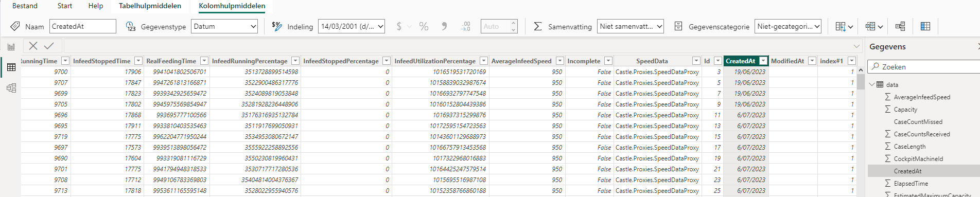Edit the Naam field containing CreatedAt
The height and width of the screenshot is (197, 980).
point(83,26)
